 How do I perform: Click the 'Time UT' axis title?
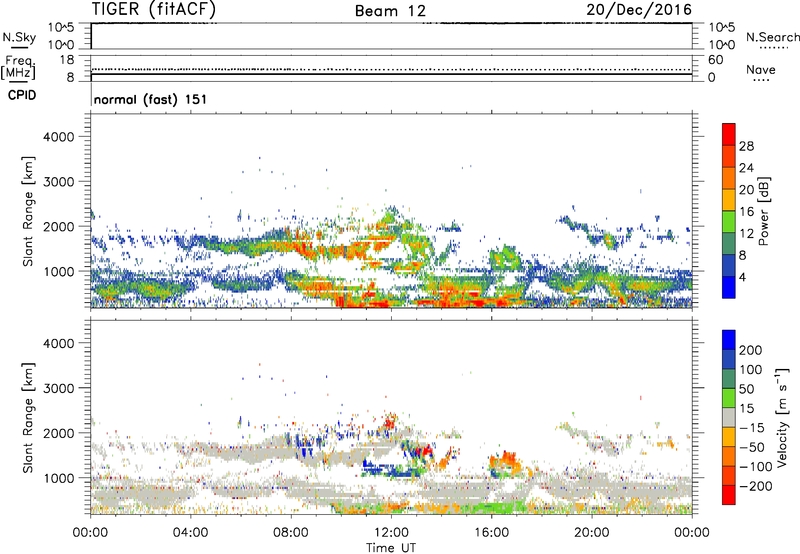[x=391, y=547]
